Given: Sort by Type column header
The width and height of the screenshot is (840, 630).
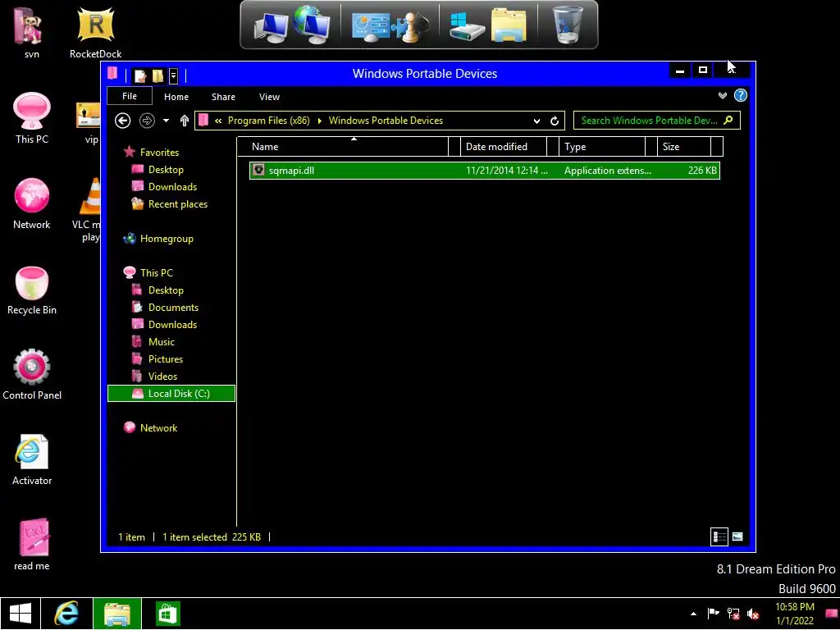Looking at the screenshot, I should coord(601,147).
